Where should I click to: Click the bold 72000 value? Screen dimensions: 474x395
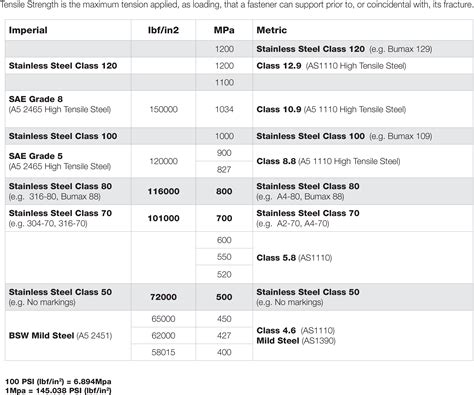click(x=163, y=297)
